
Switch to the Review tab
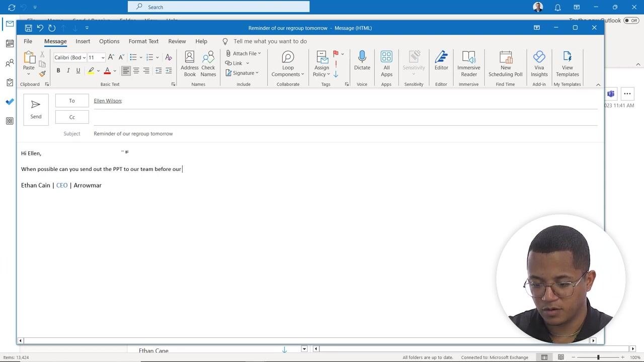(x=177, y=41)
